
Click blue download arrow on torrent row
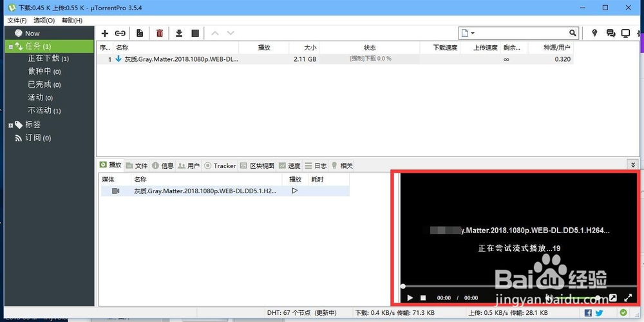pos(118,59)
